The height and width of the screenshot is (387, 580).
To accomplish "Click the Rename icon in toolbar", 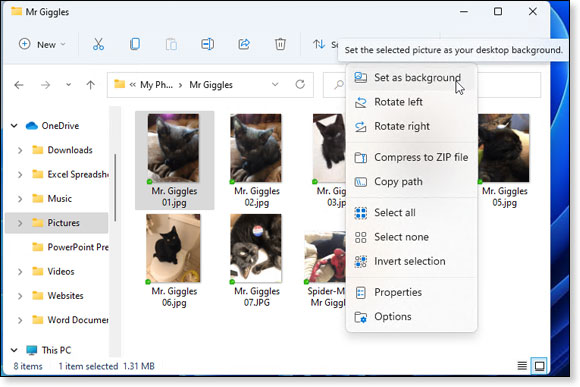I will (x=208, y=44).
